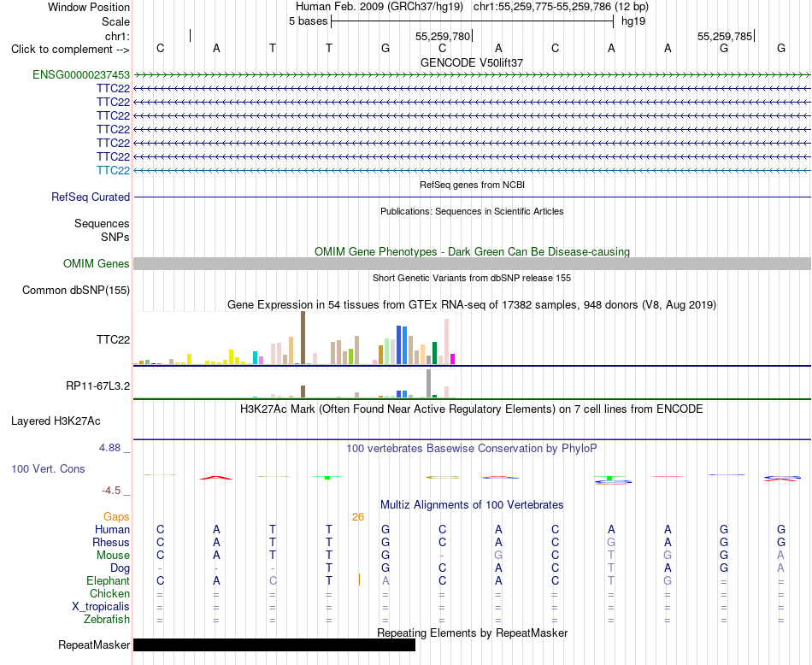Click the X_tropicalis species label

coord(101,607)
